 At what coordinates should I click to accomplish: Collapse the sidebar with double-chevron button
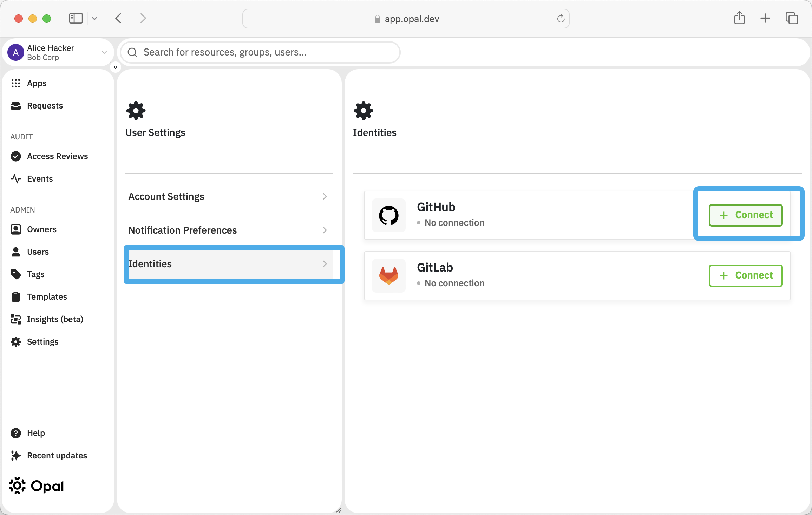[116, 67]
